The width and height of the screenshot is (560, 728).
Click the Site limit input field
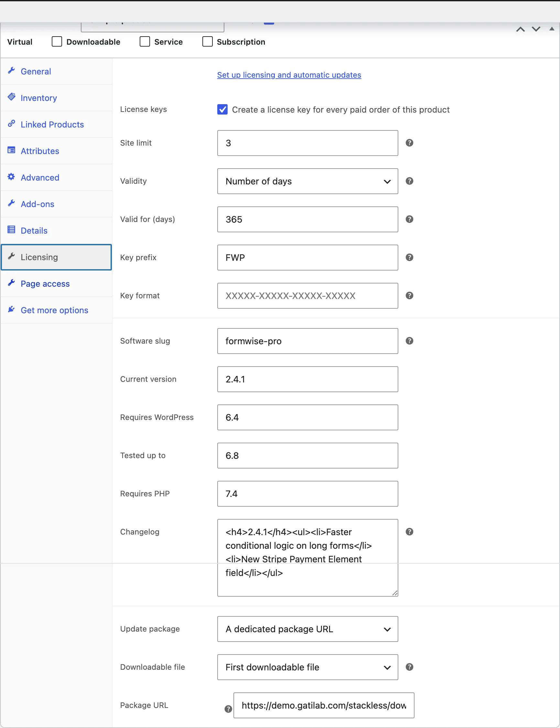[x=307, y=143]
